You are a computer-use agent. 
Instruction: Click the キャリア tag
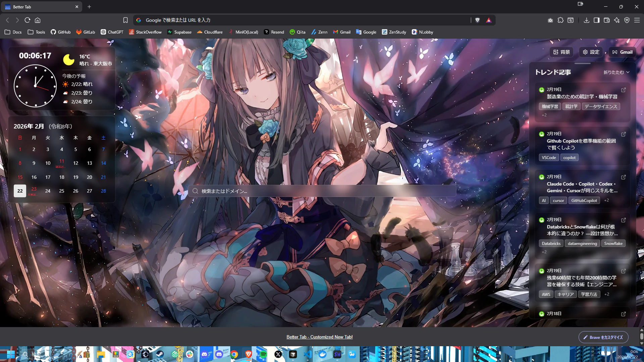(565, 294)
